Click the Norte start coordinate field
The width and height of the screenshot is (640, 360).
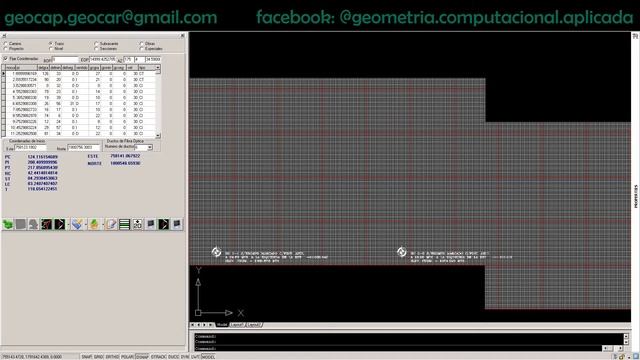pyautogui.click(x=83, y=148)
